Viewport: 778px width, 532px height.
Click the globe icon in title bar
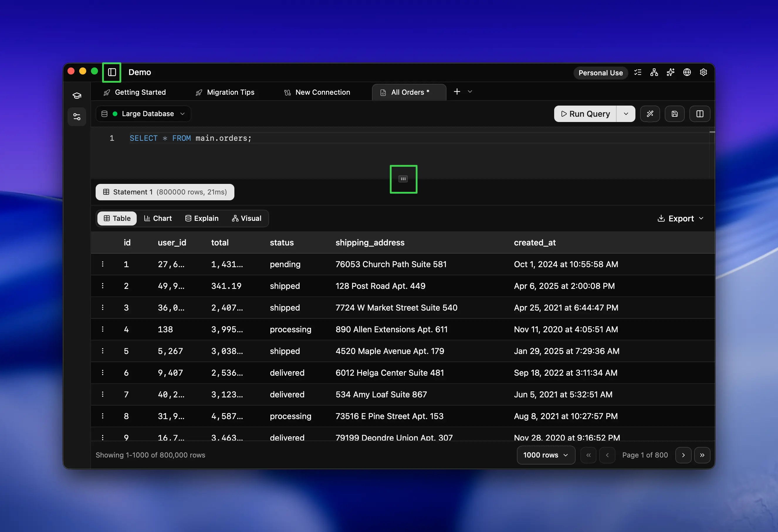[x=687, y=72]
